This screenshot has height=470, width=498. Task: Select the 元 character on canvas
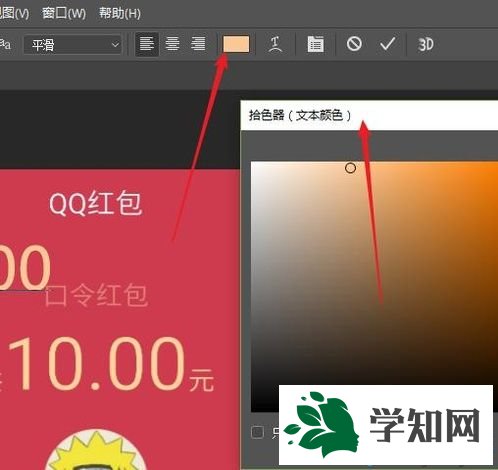coord(201,380)
